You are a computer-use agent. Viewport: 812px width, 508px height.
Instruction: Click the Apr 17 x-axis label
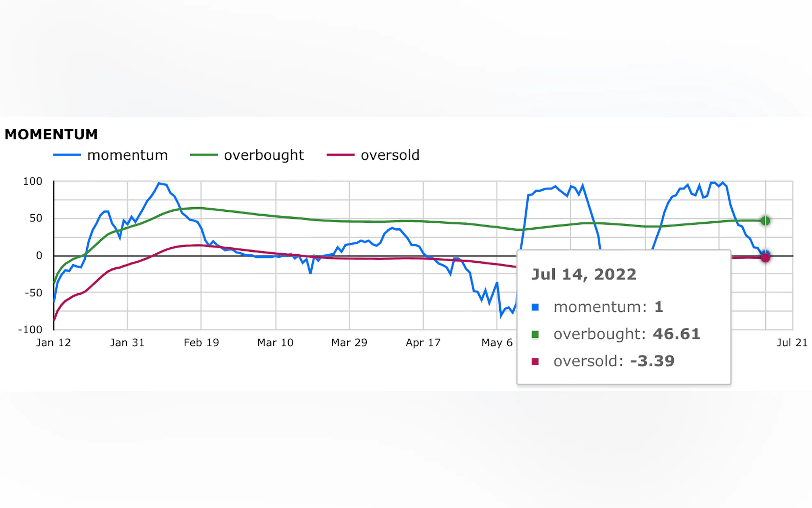423,343
